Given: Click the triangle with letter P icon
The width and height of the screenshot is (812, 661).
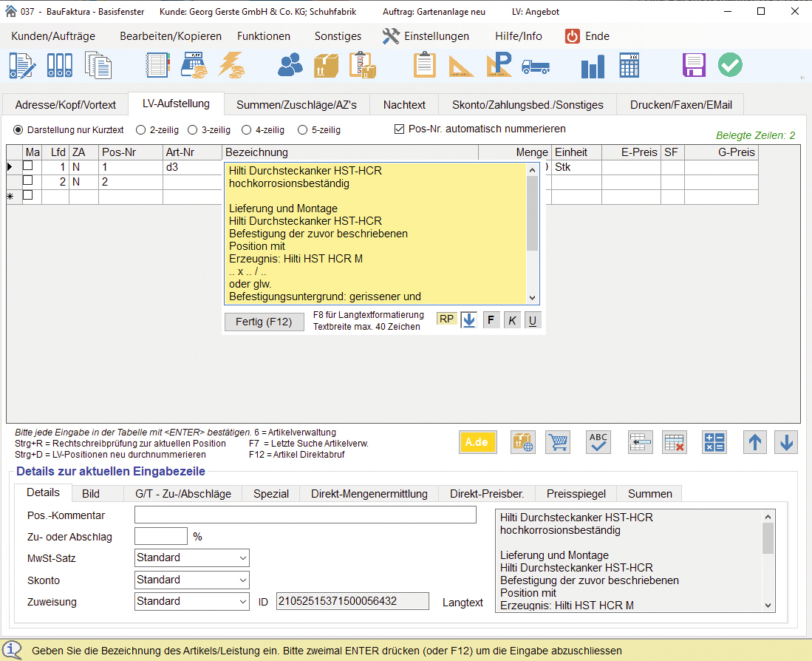Looking at the screenshot, I should (499, 65).
